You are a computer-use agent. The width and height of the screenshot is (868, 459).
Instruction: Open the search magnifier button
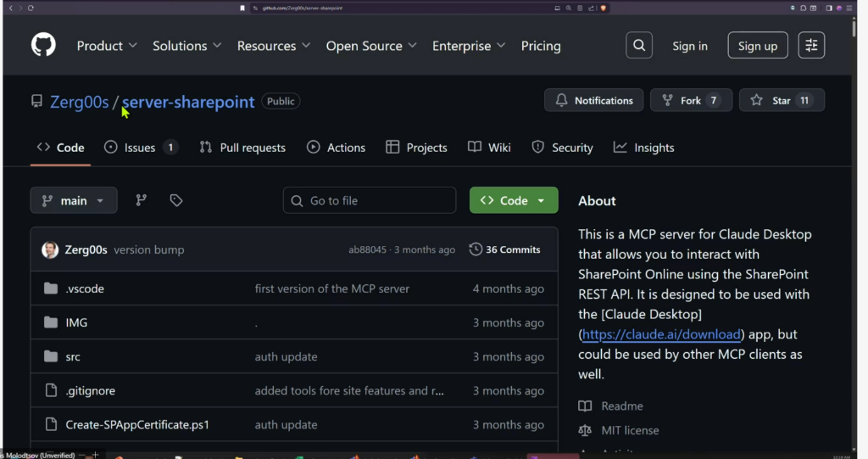639,46
